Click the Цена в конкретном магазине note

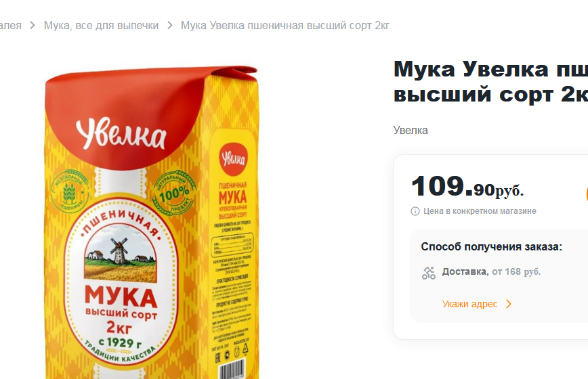(x=480, y=211)
